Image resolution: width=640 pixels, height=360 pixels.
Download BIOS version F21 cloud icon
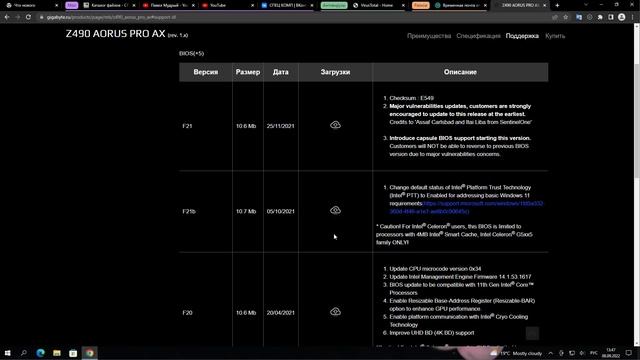[x=335, y=125]
